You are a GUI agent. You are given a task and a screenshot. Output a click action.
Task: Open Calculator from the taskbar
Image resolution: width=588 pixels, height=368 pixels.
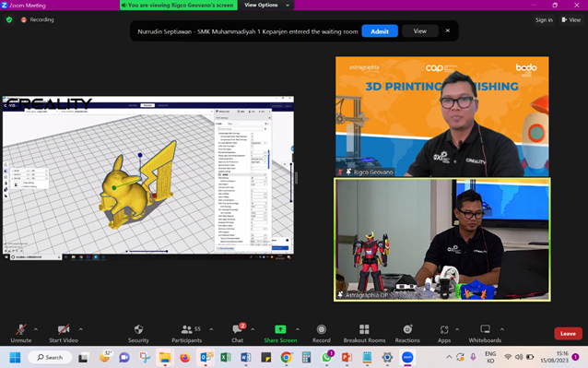(306, 358)
